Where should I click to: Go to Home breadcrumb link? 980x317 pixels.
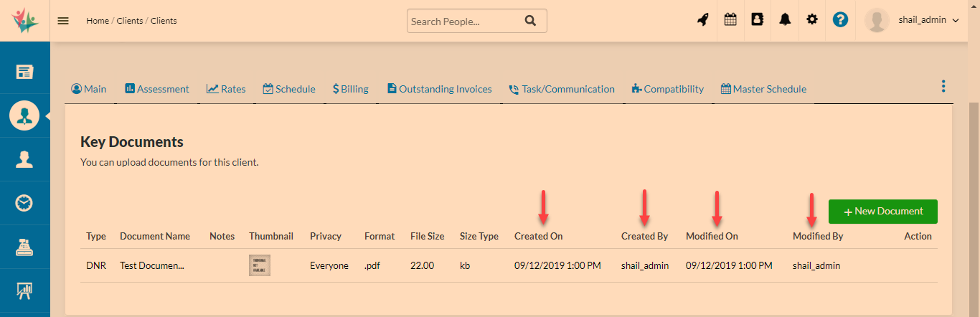(x=98, y=21)
